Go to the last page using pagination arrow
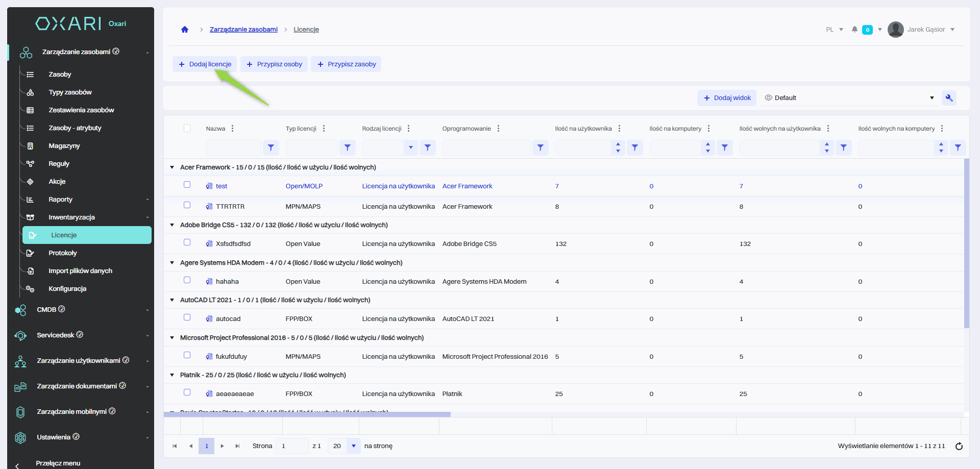This screenshot has width=980, height=469. pyautogui.click(x=237, y=446)
